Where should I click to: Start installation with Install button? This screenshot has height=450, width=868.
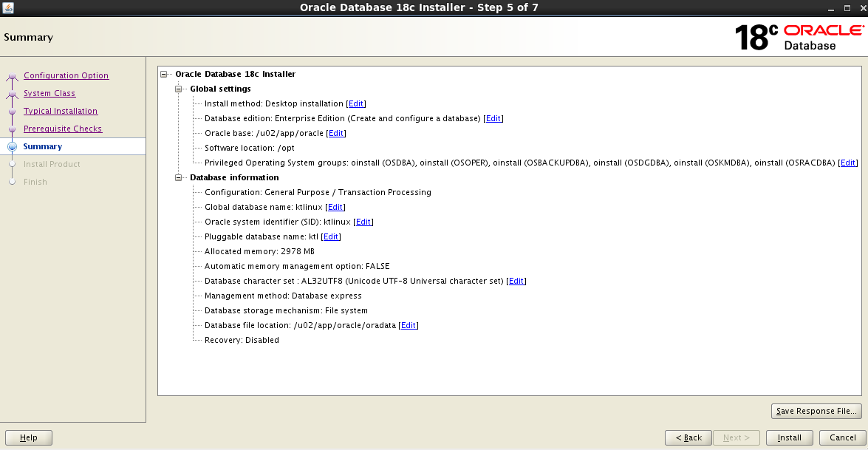[x=790, y=437]
